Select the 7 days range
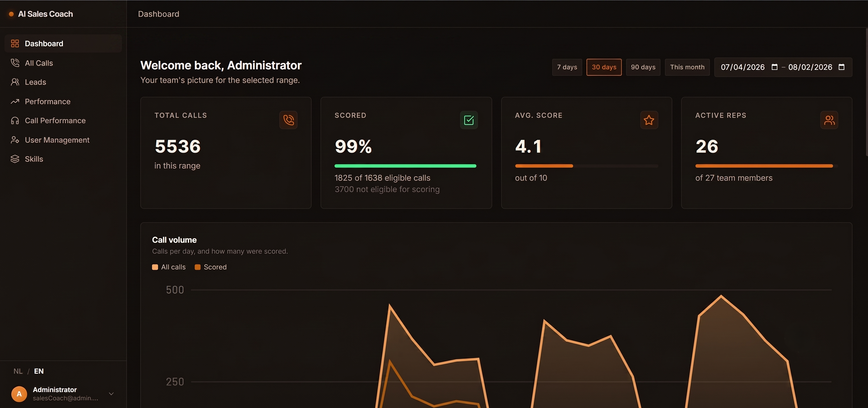 (567, 67)
